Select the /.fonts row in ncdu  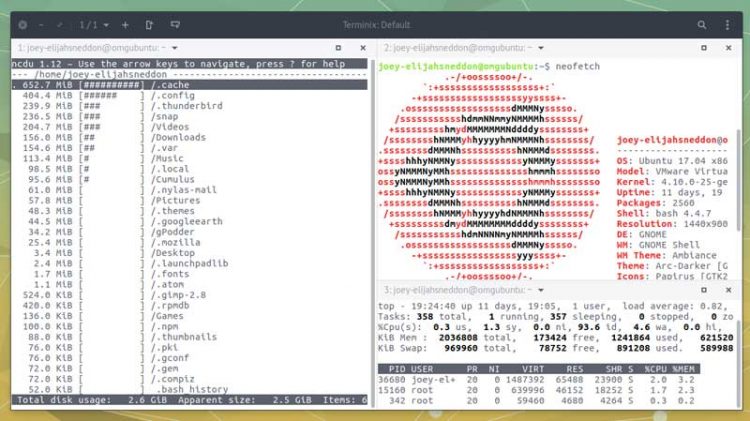190,274
